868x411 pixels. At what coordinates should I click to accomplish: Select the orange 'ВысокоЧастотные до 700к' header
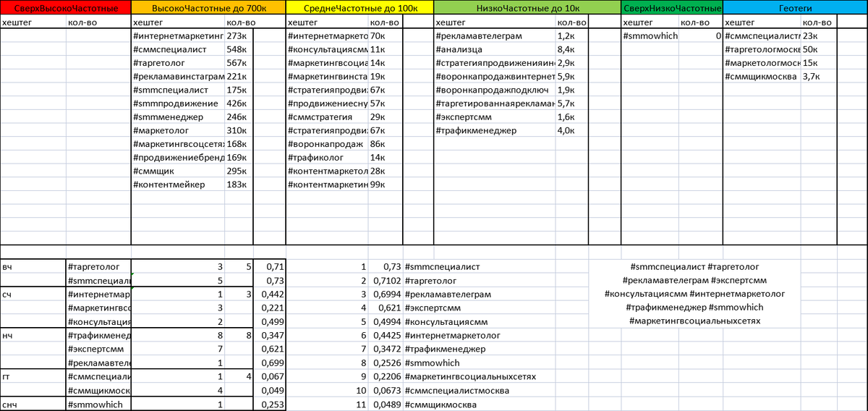coord(208,8)
